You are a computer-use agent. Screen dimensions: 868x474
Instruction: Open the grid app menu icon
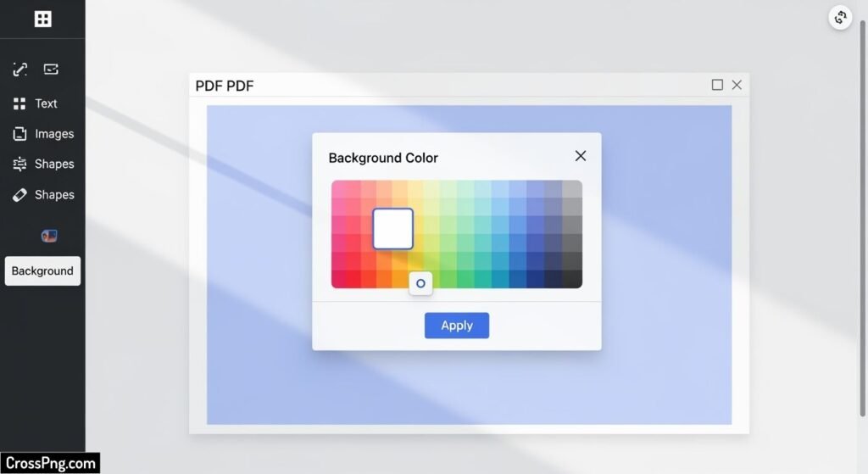click(x=42, y=19)
